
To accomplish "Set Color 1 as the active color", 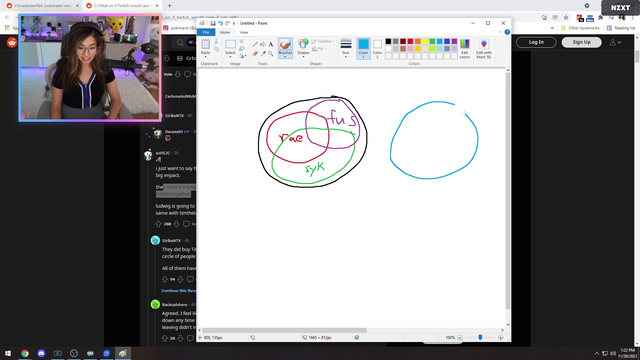I will click(363, 48).
